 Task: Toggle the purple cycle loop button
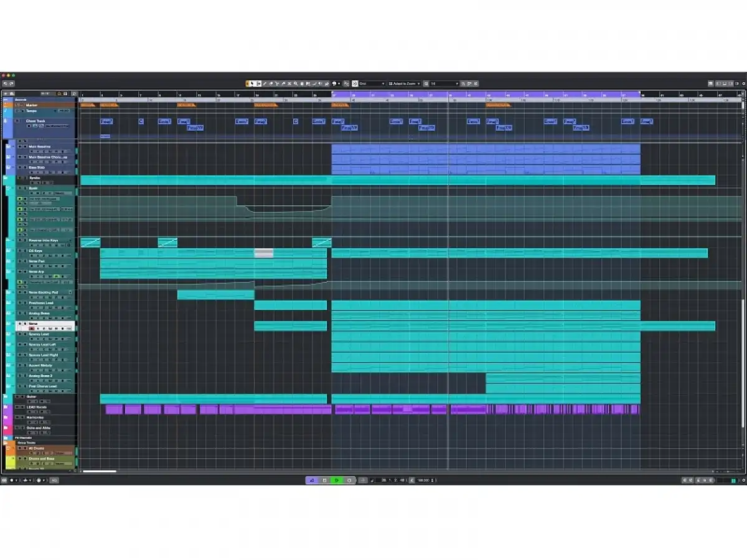[312, 480]
